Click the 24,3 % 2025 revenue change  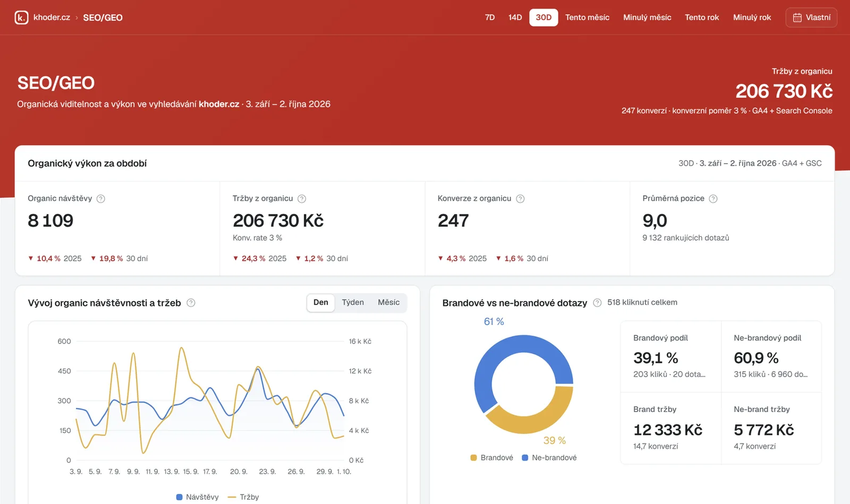point(260,259)
